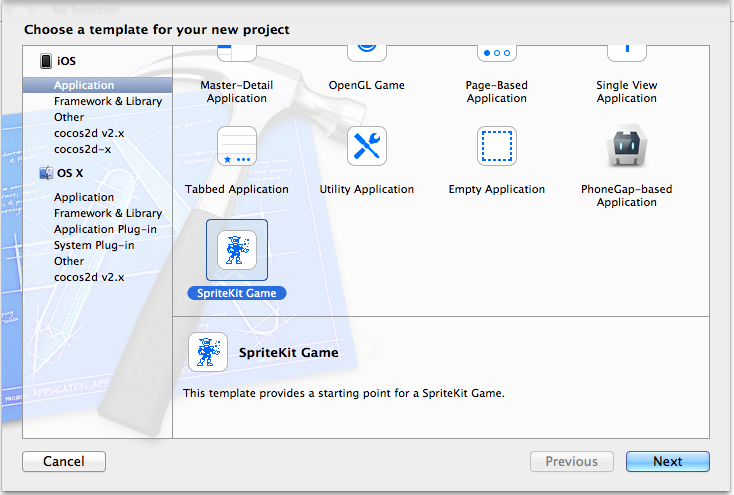734x495 pixels.
Task: Choose the Tabbed Application template icon
Action: coord(237,146)
